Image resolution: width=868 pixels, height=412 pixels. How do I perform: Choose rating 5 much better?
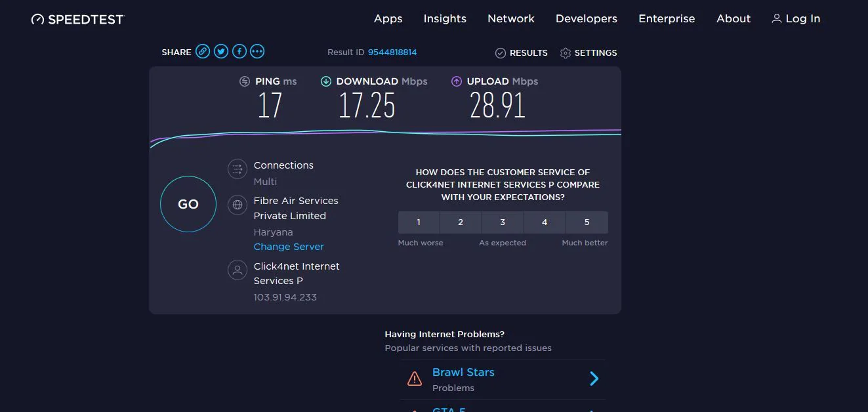coord(587,222)
